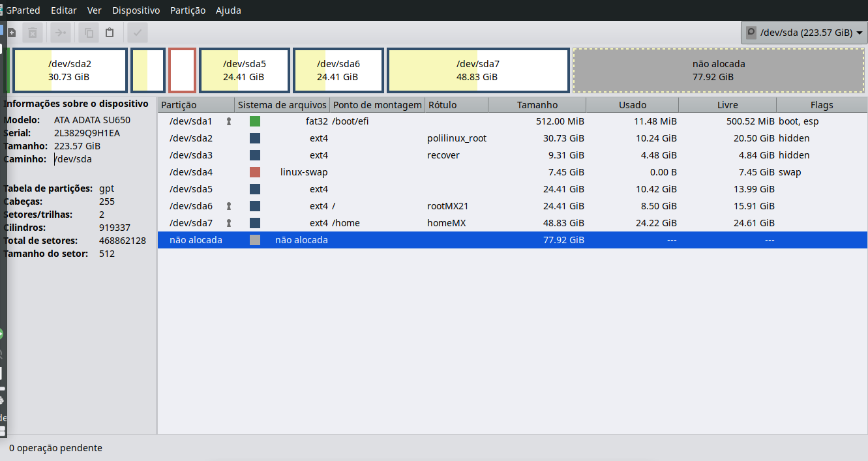Select the /dev/sda1 table row name
Viewport: 868px width, 461px height.
(191, 121)
